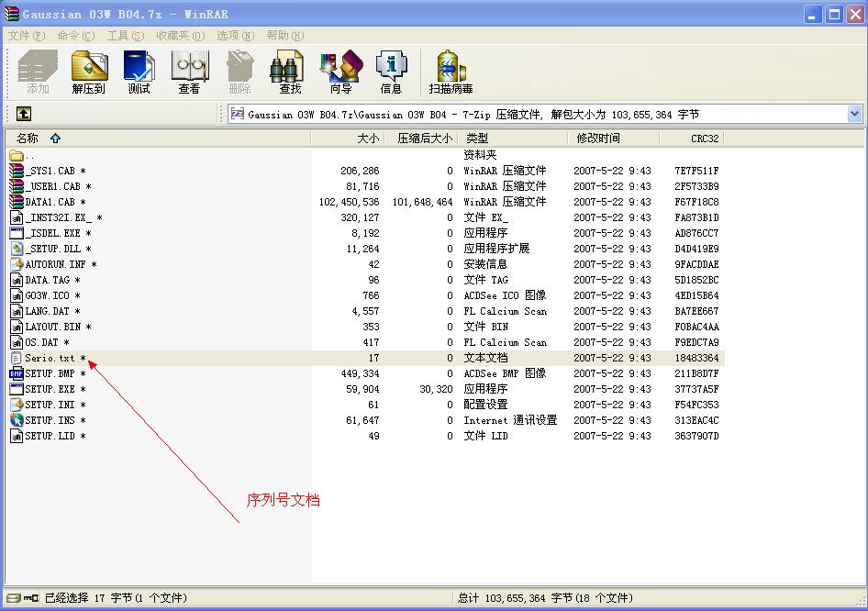Click the window resize grip
868x611 pixels.
tap(860, 601)
